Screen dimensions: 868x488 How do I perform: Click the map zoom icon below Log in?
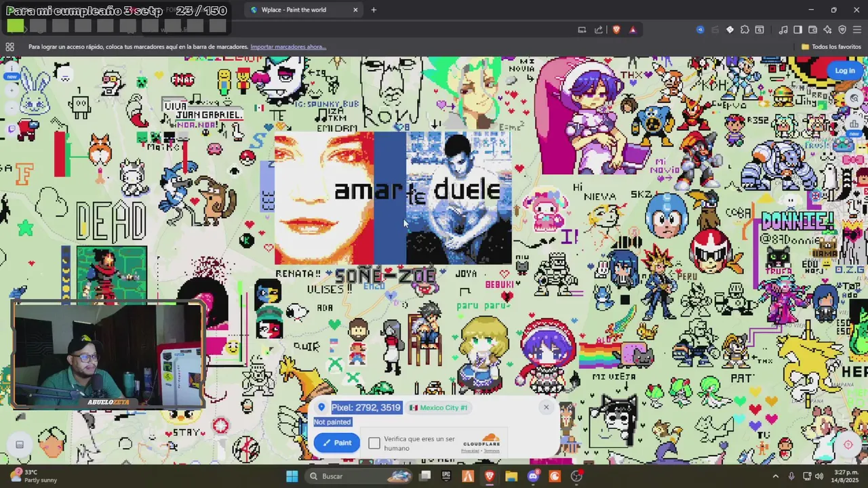click(854, 98)
